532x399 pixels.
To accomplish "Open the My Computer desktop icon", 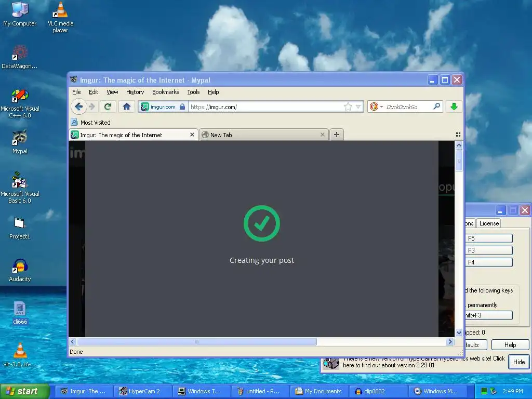I will pos(20,14).
